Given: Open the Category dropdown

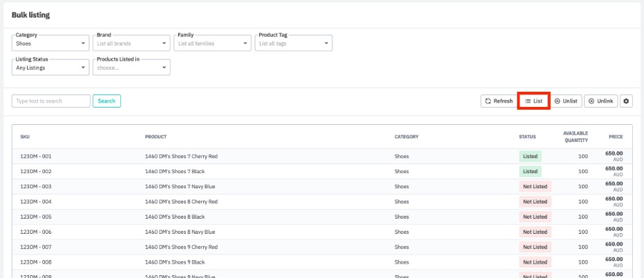Looking at the screenshot, I should coord(50,43).
